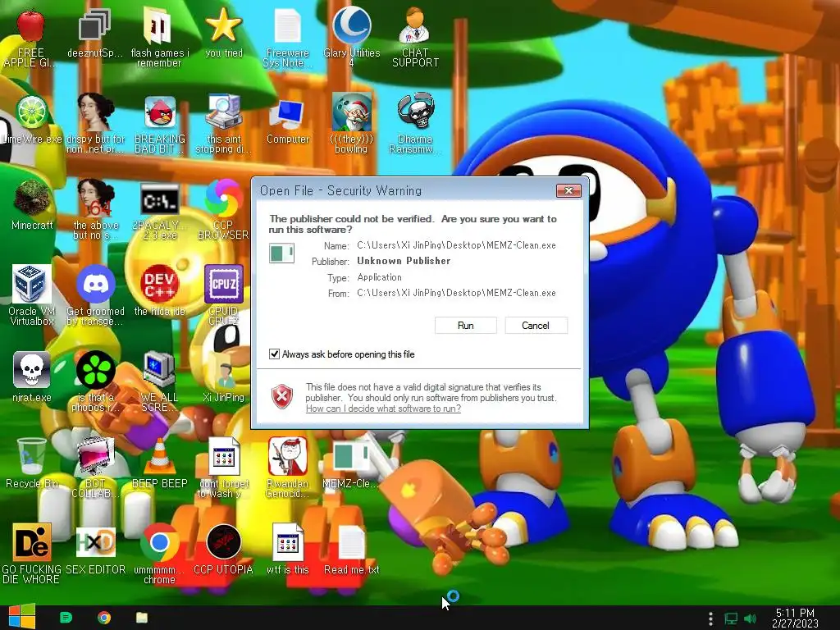Open the FREE APPLE GI... desktop icon
This screenshot has height=630, width=840.
click(x=30, y=39)
